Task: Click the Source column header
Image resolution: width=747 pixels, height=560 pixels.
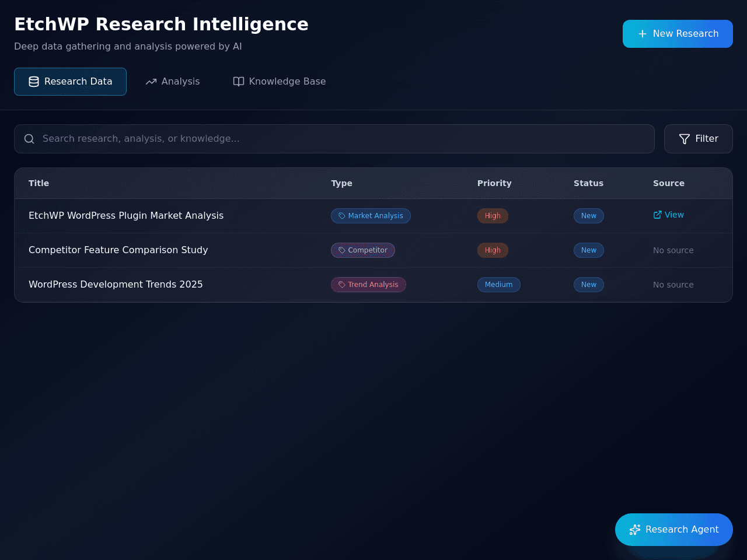Action: [x=669, y=183]
